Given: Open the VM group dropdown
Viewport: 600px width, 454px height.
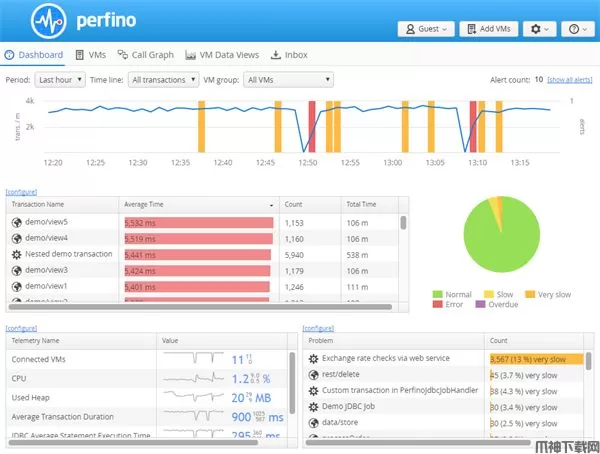Looking at the screenshot, I should tap(288, 79).
